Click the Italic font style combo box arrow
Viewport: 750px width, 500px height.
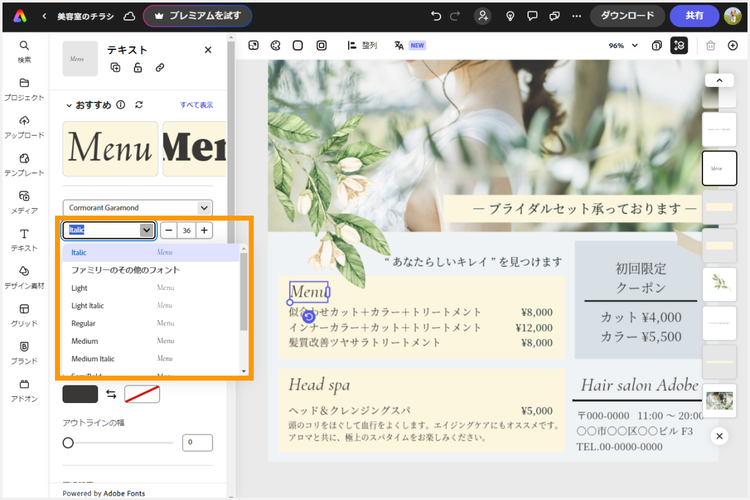click(x=146, y=230)
